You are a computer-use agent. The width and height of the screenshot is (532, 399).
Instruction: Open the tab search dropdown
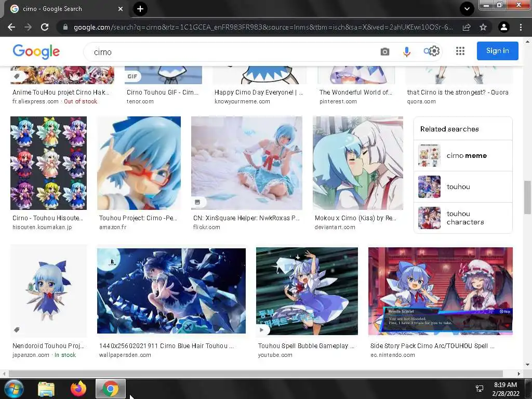(x=467, y=9)
